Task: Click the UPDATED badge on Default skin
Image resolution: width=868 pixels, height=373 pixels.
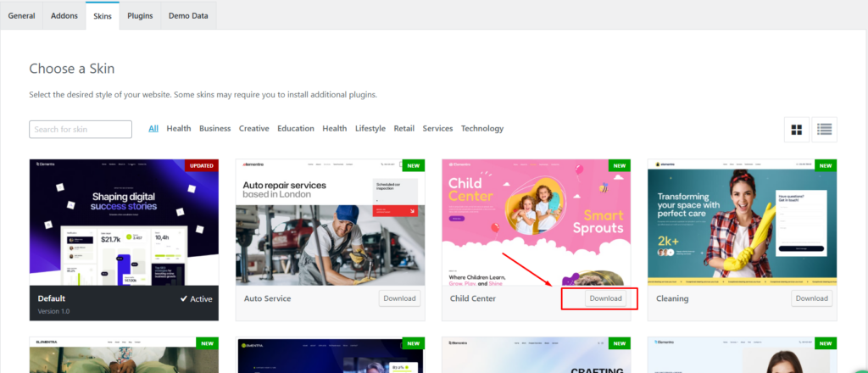Action: point(201,165)
